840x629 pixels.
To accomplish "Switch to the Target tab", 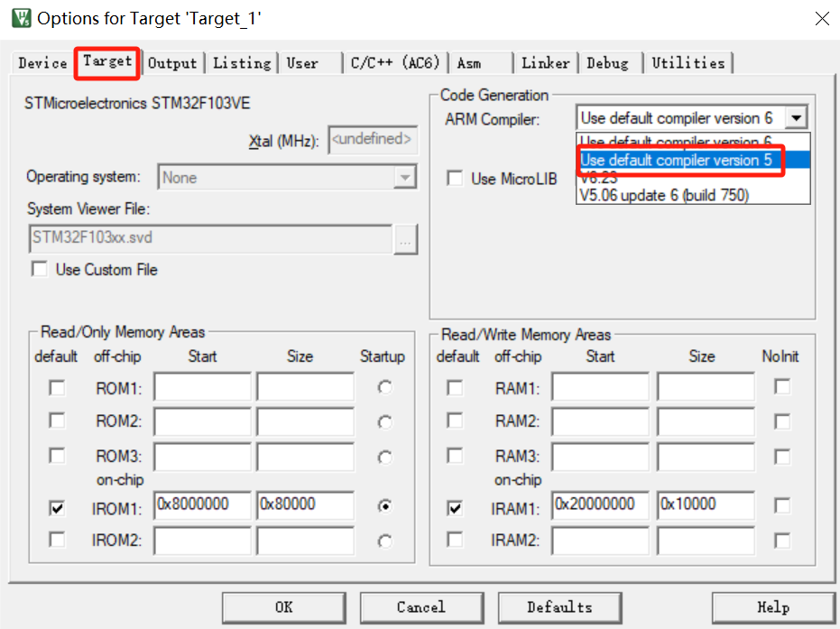I will pyautogui.click(x=107, y=61).
